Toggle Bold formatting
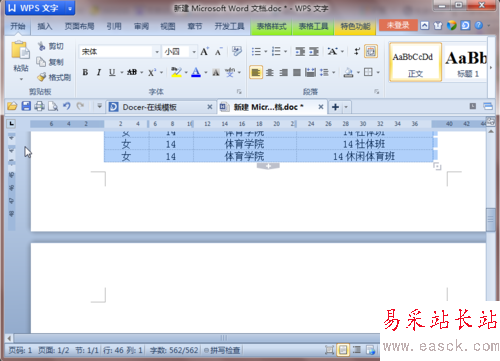Image resolution: width=500 pixels, height=361 pixels. click(x=85, y=72)
